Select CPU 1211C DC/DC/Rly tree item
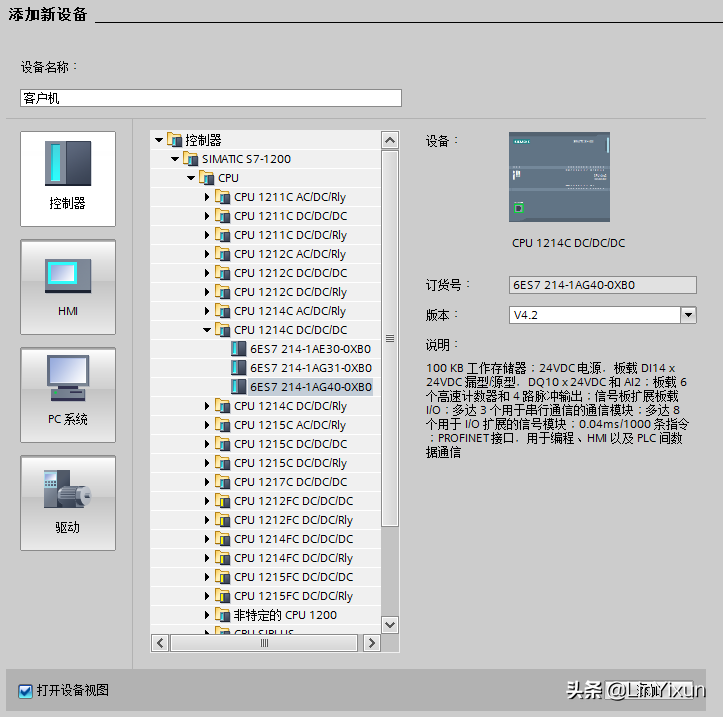 (290, 235)
